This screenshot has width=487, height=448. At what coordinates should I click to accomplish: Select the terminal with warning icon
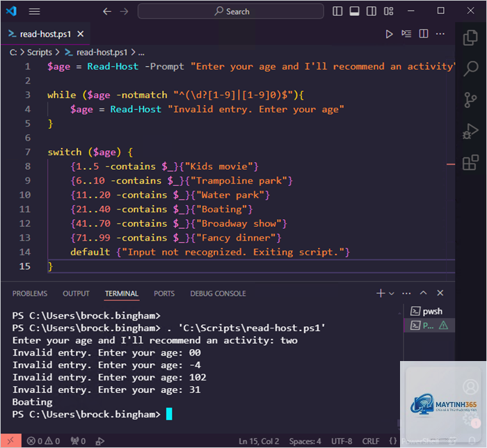pyautogui.click(x=429, y=326)
